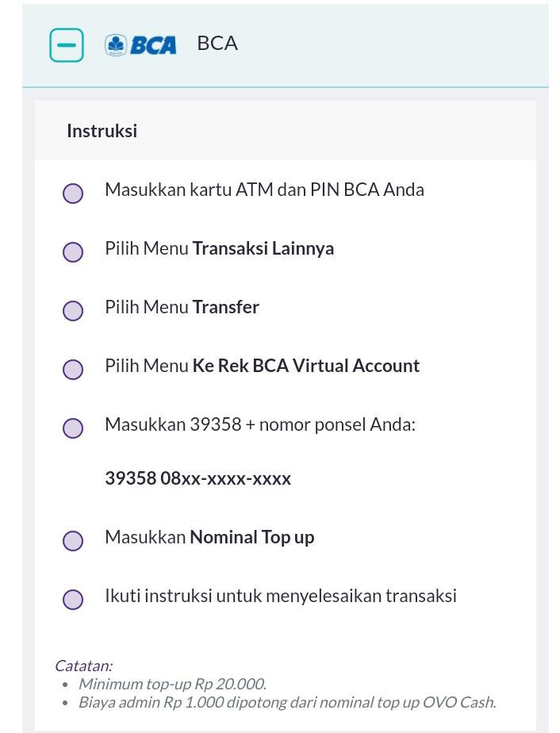The image size is (560, 733).
Task: Click bullet beside Transaksi Lainnya step
Action: [x=73, y=252]
